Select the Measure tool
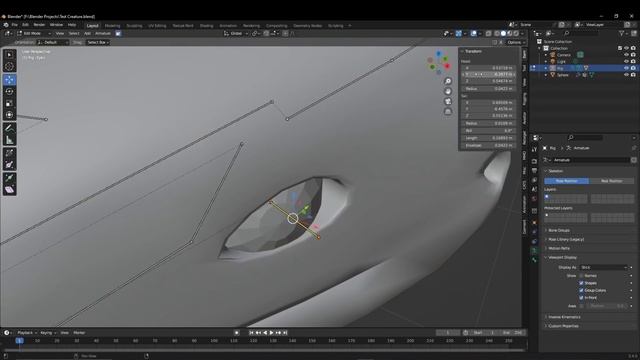Screen dimensions: 640x360 coord(9,140)
